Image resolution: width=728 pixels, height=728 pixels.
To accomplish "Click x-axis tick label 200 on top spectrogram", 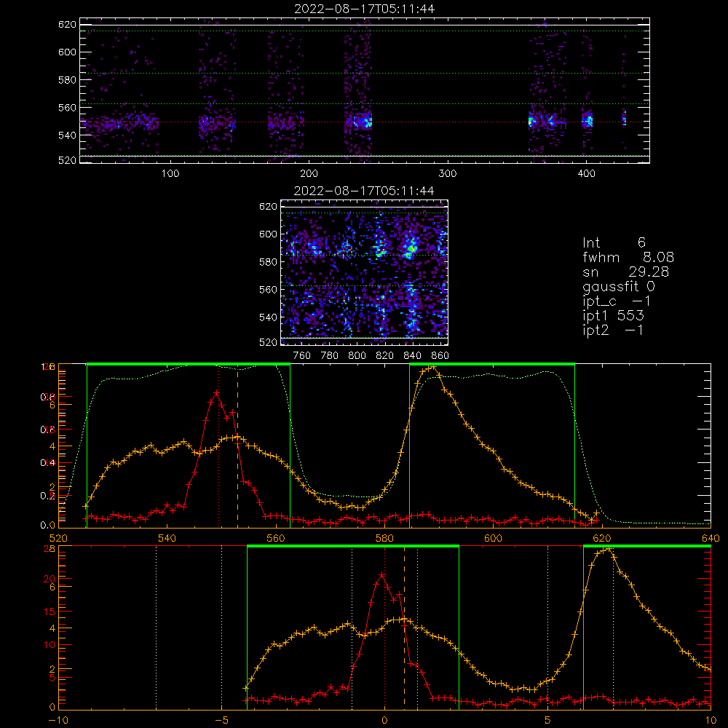I will [x=309, y=174].
